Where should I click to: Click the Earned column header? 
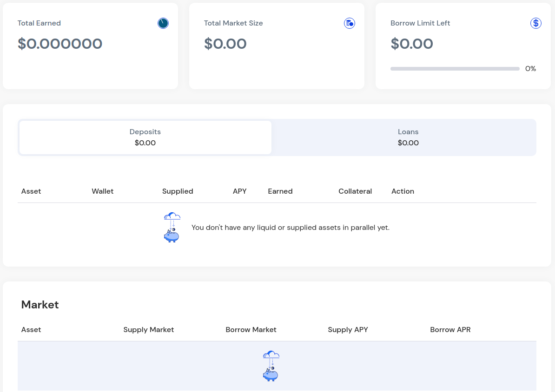(x=280, y=191)
